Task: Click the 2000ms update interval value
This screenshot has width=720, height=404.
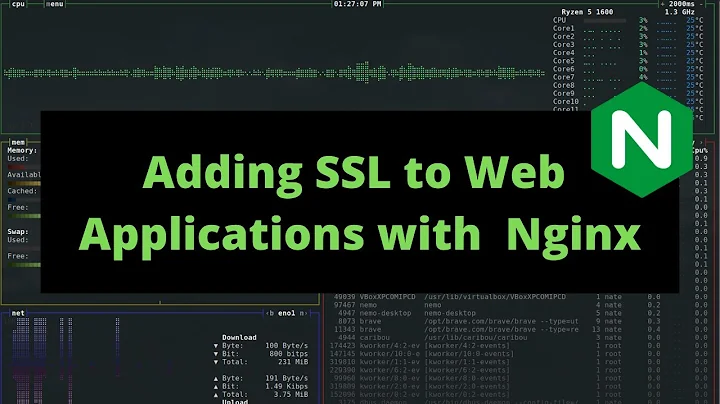Action: [682, 4]
